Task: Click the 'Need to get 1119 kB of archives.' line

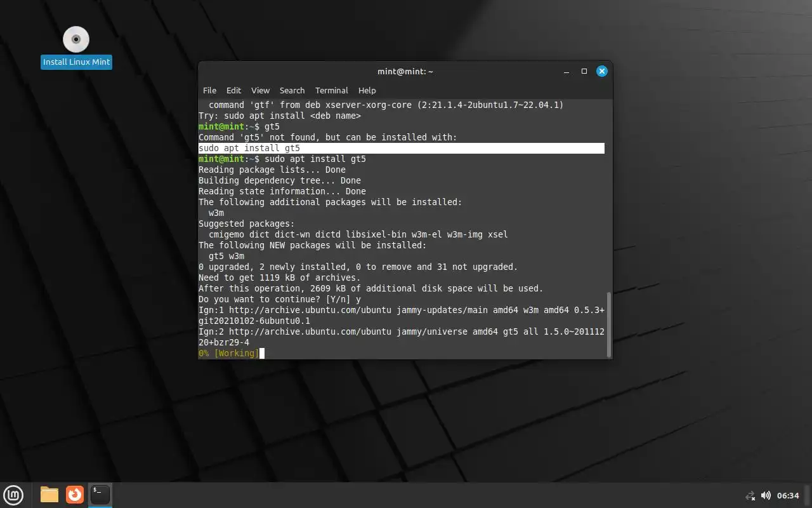Action: pos(280,277)
